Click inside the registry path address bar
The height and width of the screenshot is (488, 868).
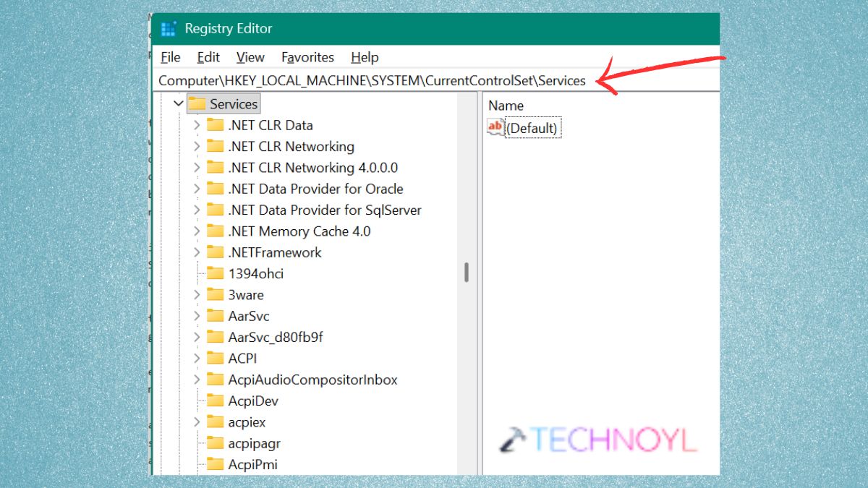[x=434, y=80]
